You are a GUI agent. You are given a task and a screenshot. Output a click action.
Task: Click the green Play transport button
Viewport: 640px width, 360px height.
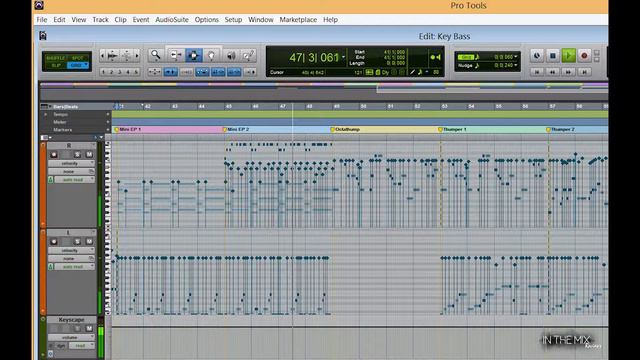pyautogui.click(x=568, y=56)
